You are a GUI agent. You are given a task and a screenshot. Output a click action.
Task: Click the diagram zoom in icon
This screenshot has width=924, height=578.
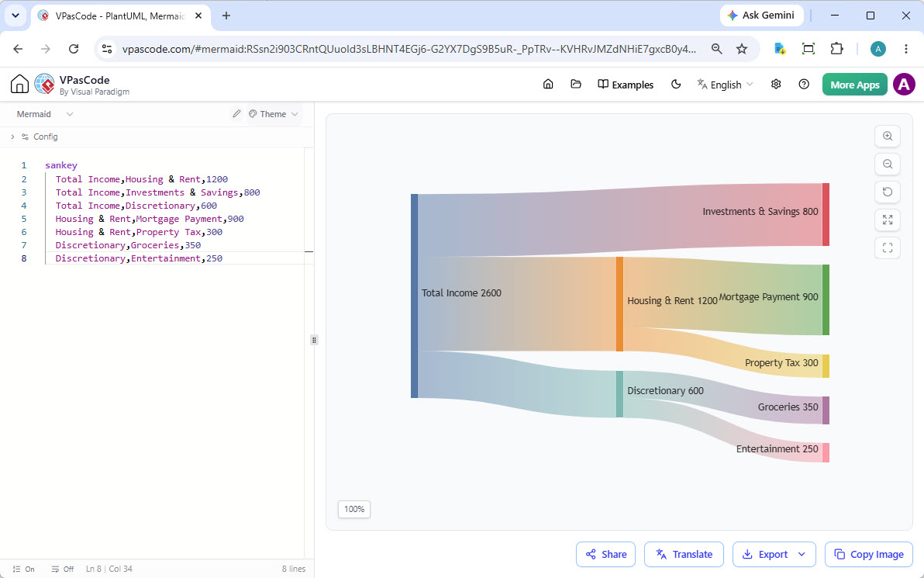click(x=888, y=137)
